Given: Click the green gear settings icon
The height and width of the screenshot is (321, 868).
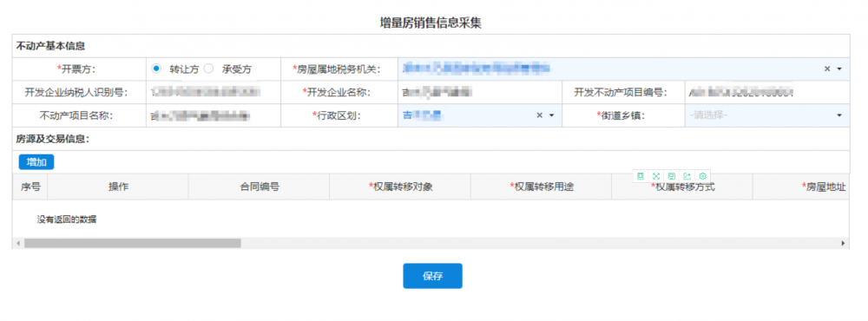Looking at the screenshot, I should click(x=702, y=176).
